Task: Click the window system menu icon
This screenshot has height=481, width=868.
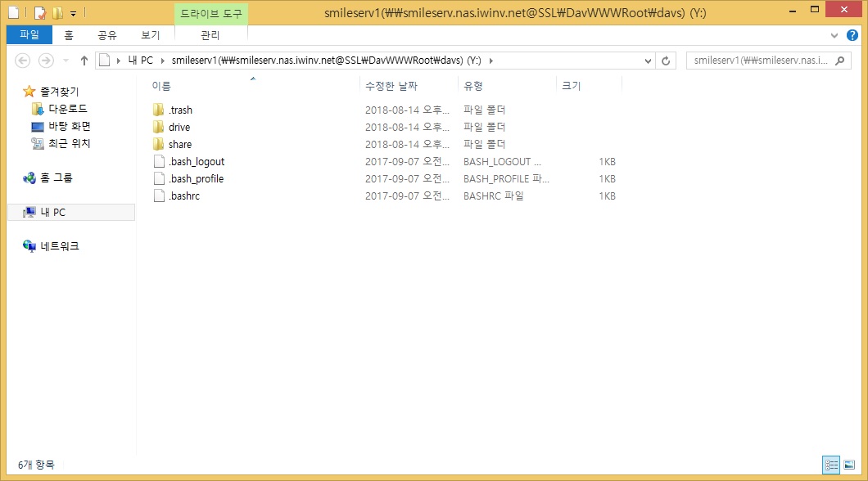Action: [x=14, y=12]
